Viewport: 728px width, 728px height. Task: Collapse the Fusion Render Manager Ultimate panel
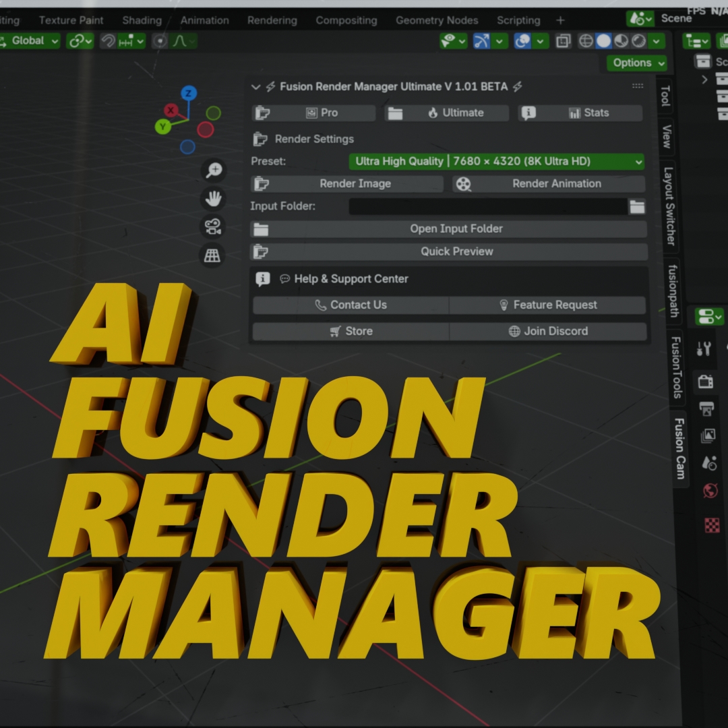(x=255, y=87)
